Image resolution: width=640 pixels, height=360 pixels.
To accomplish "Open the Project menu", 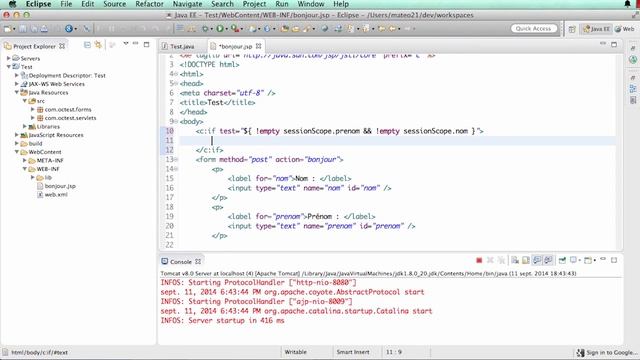I will coord(254,4).
